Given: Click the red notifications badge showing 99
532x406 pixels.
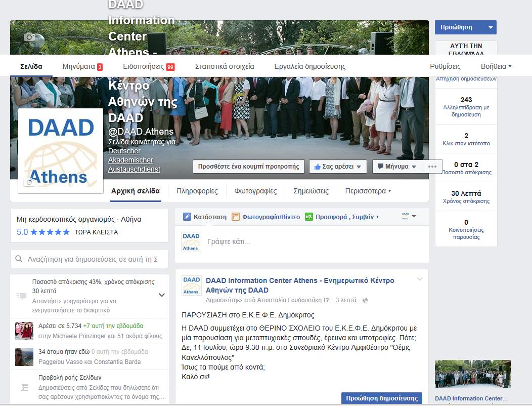Looking at the screenshot, I should (170, 67).
